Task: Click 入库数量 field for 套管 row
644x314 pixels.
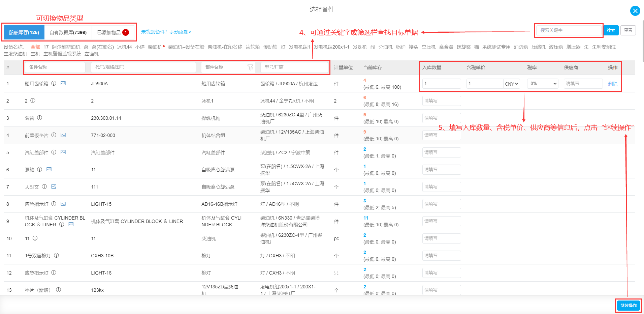Action: click(442, 118)
